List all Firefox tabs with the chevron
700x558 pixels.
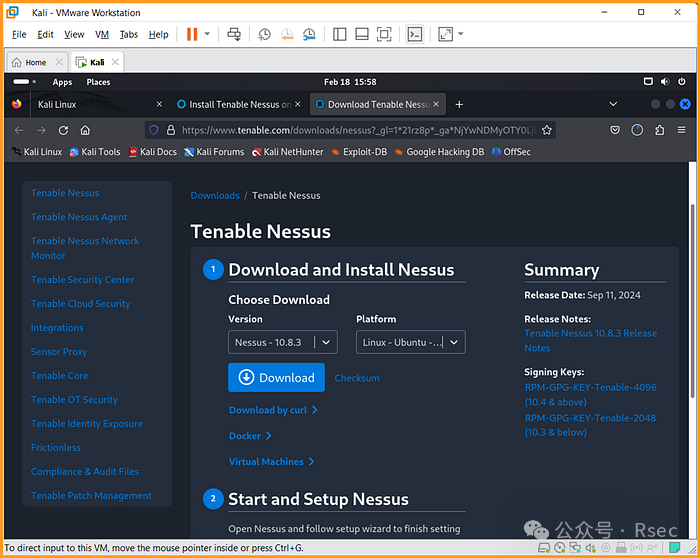tap(613, 104)
